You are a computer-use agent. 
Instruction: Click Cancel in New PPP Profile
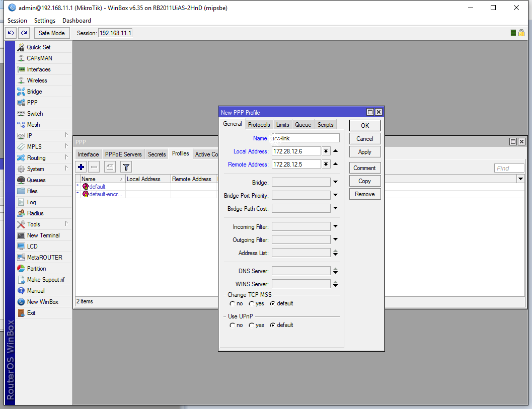(x=365, y=139)
